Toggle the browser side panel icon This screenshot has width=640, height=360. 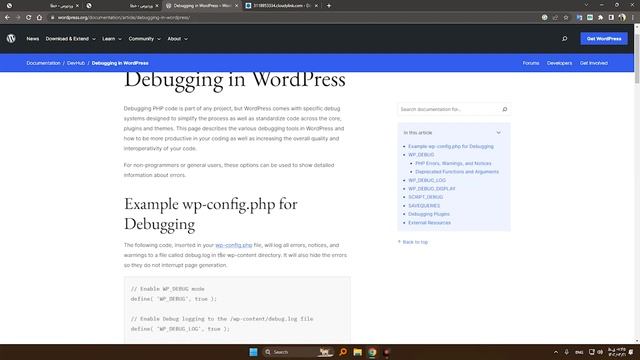tap(611, 18)
